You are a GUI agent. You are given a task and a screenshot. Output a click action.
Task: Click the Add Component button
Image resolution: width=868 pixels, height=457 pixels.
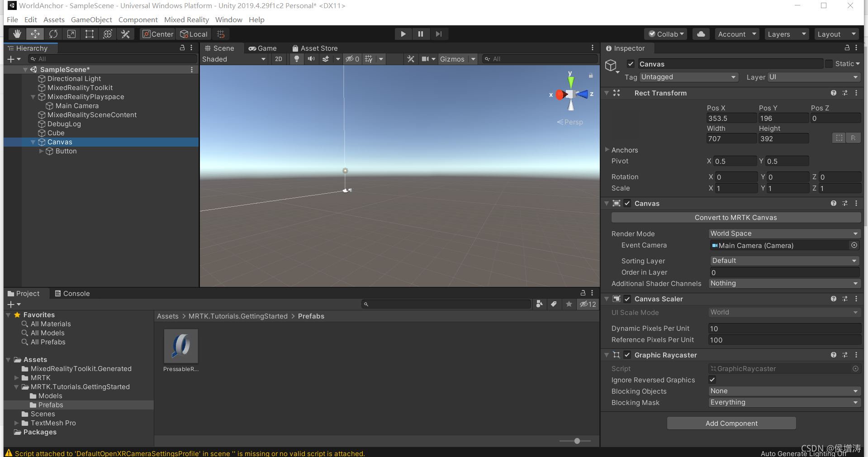point(731,424)
